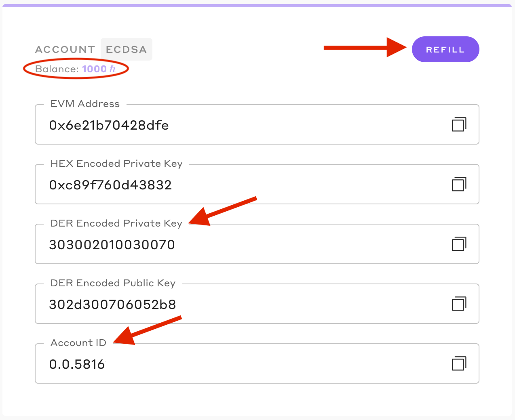Click the Balance label text
Image resolution: width=515 pixels, height=420 pixels.
tap(57, 69)
